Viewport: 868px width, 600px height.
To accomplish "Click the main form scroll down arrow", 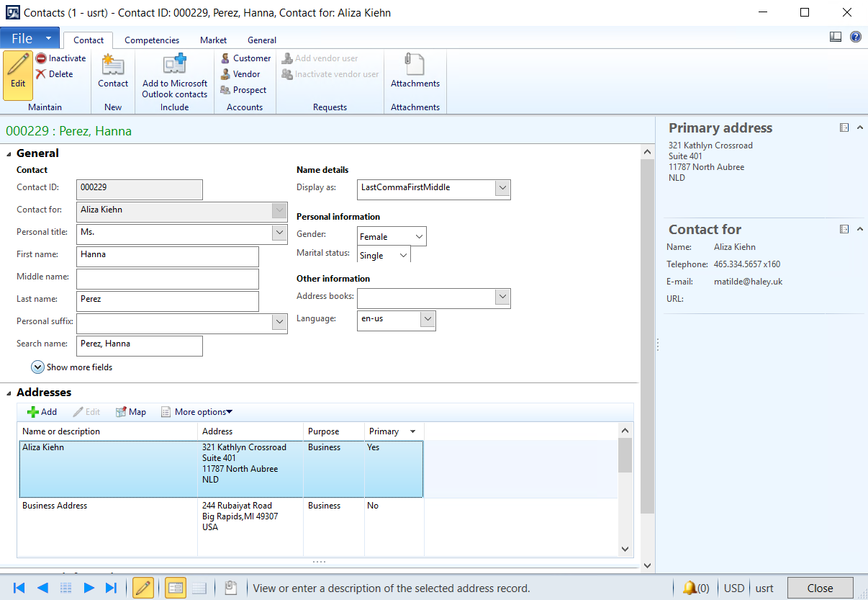I will pos(646,565).
